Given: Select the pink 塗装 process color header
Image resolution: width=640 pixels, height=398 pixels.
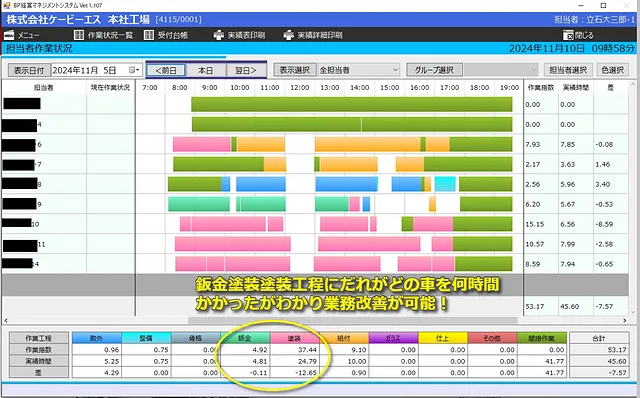Looking at the screenshot, I should tap(294, 338).
